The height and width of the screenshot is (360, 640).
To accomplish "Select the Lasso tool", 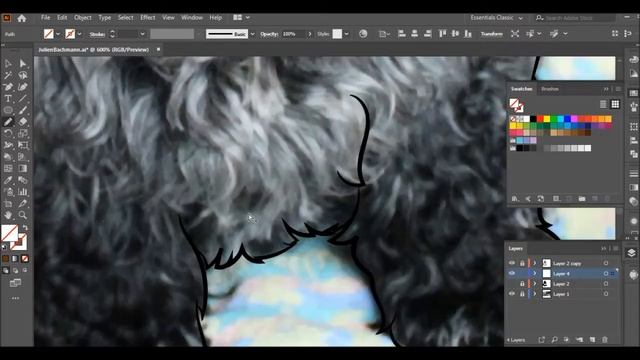I will tap(23, 75).
